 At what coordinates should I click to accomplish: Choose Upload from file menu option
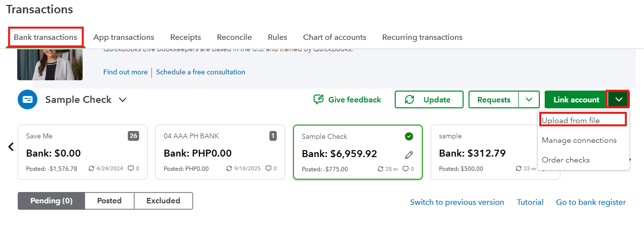point(571,121)
